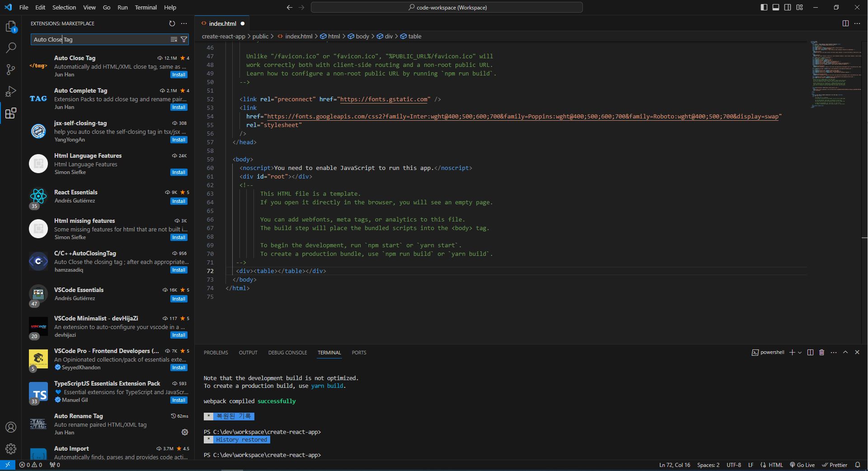This screenshot has width=868, height=471.
Task: Go back using navigation arrow
Action: pyautogui.click(x=290, y=7)
